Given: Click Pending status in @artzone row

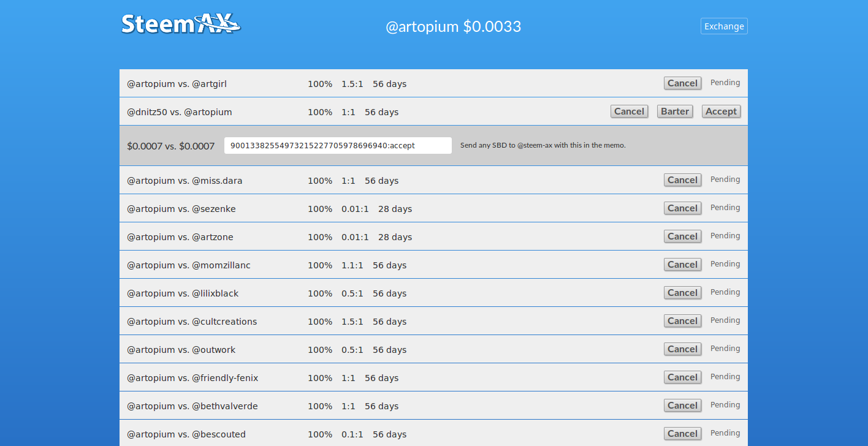Looking at the screenshot, I should pyautogui.click(x=725, y=236).
